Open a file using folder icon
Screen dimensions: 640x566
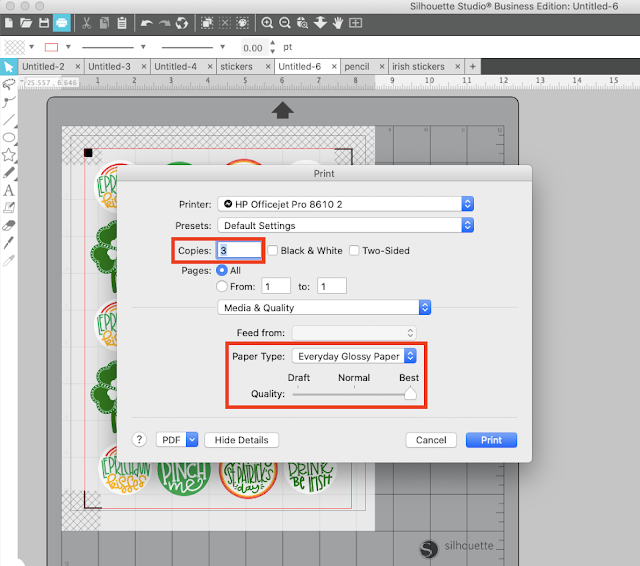point(26,23)
